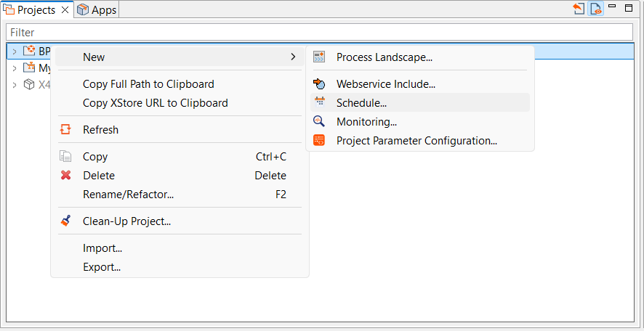Click the Schedule calendar icon
644x331 pixels.
(319, 103)
